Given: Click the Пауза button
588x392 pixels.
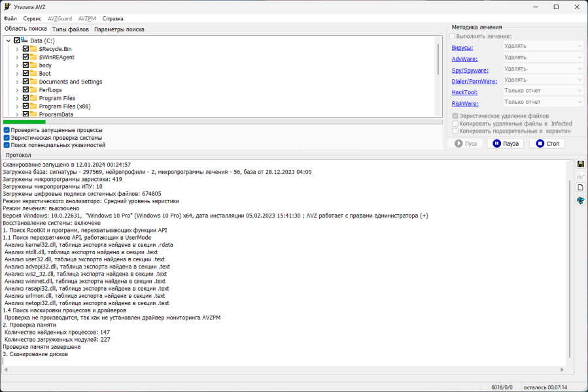Looking at the screenshot, I should tap(506, 144).
